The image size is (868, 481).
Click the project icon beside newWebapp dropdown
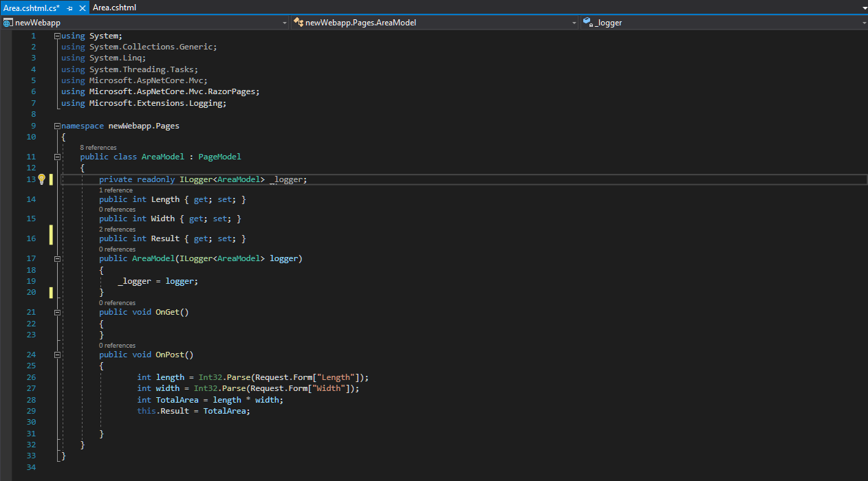(x=8, y=23)
